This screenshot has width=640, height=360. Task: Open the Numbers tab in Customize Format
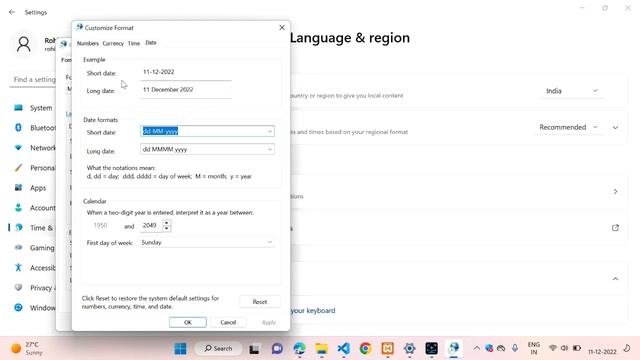coord(88,43)
